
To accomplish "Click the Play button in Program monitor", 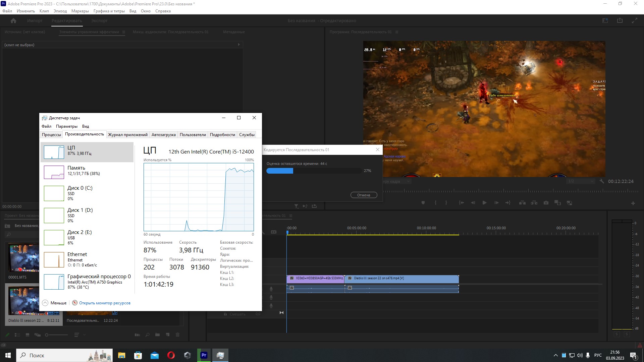I will pyautogui.click(x=484, y=203).
